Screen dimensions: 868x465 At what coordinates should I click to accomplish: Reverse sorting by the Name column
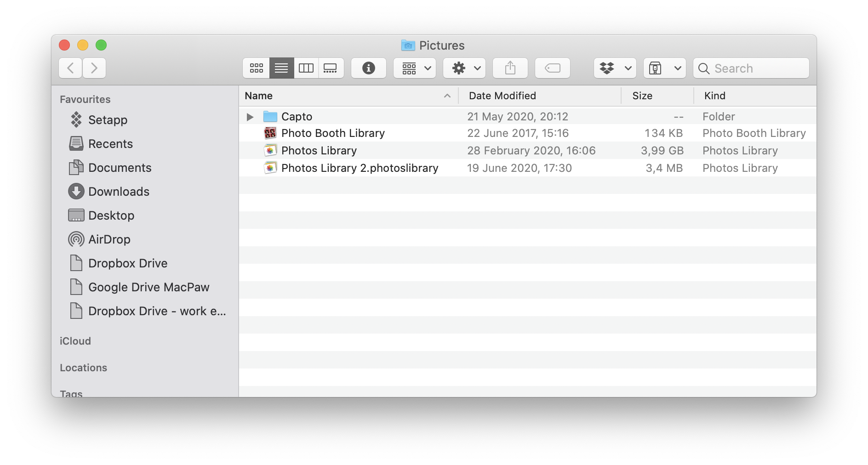[258, 96]
